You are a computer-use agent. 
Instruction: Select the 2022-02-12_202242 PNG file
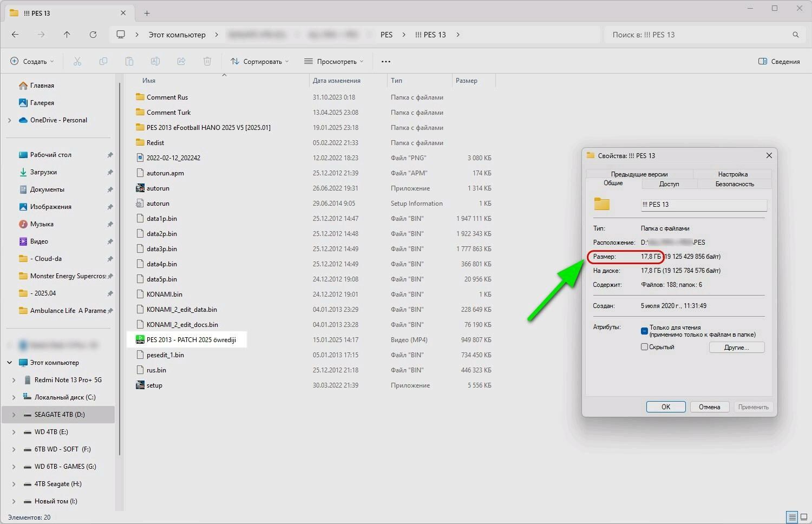coord(173,158)
